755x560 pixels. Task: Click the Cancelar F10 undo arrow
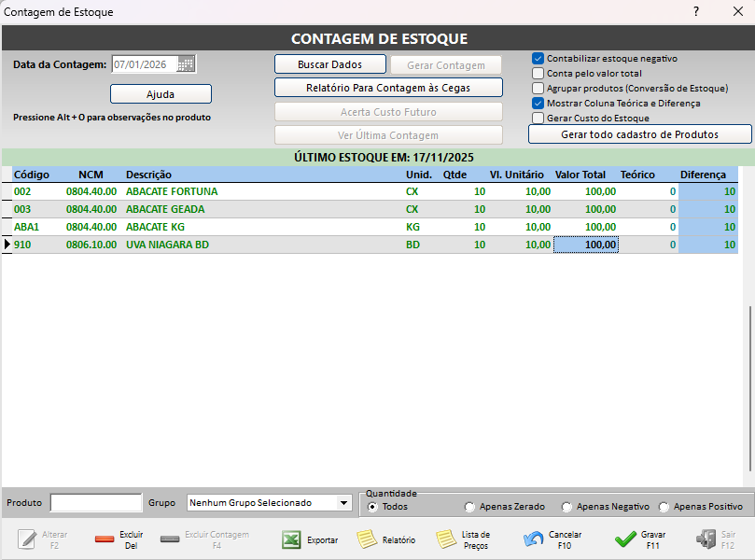point(534,539)
